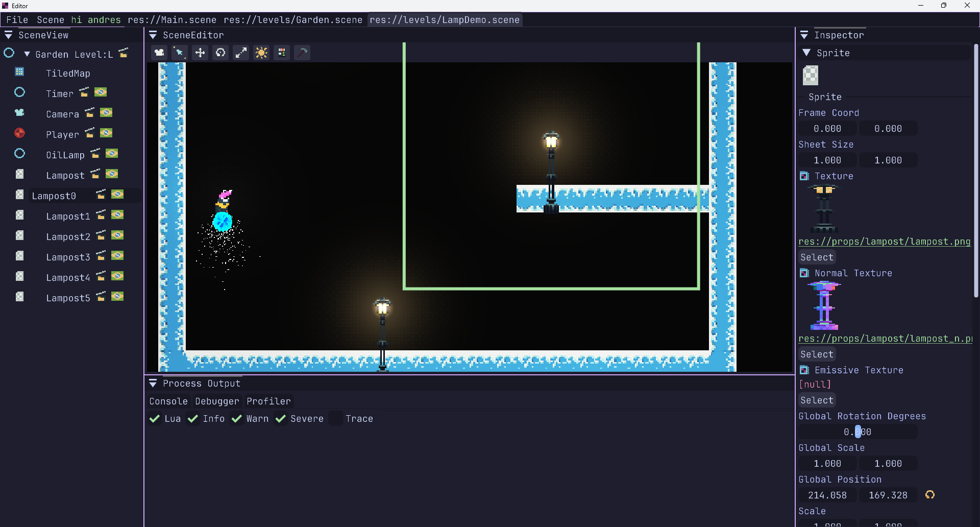Select the pickaxe tool
Image resolution: width=980 pixels, height=527 pixels.
click(302, 53)
